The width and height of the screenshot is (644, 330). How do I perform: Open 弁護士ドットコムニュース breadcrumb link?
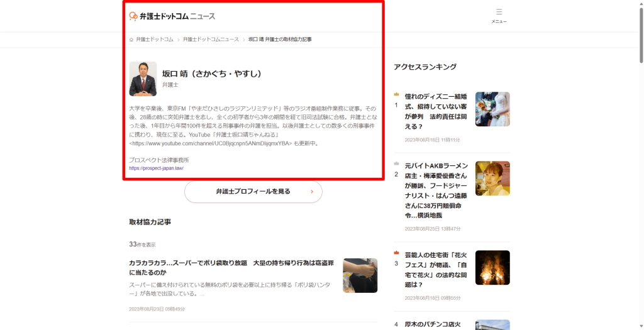(211, 40)
